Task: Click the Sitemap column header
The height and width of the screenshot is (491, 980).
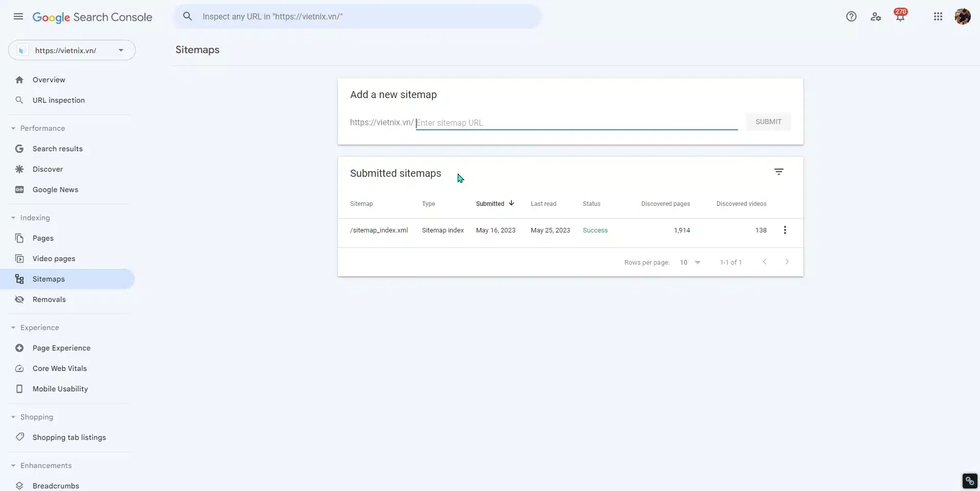Action: 361,204
